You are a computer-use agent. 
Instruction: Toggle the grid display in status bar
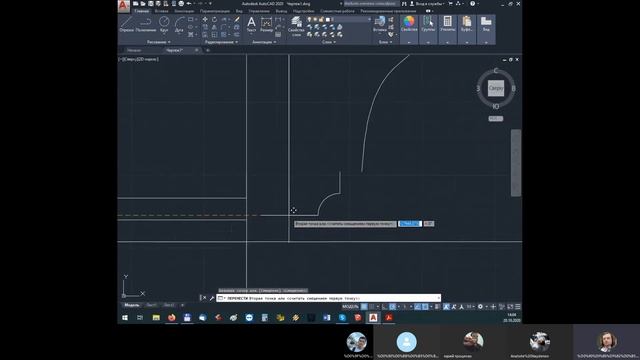click(x=364, y=307)
